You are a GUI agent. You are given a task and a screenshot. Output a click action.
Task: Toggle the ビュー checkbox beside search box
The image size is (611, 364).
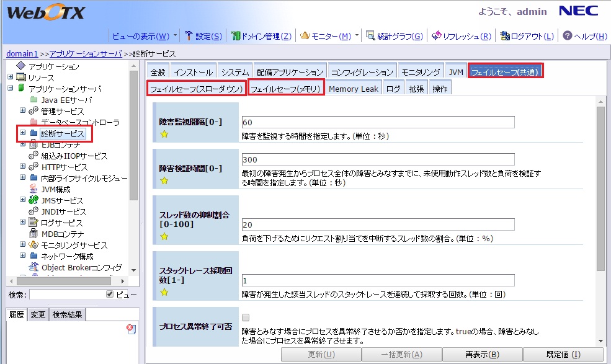tap(110, 294)
